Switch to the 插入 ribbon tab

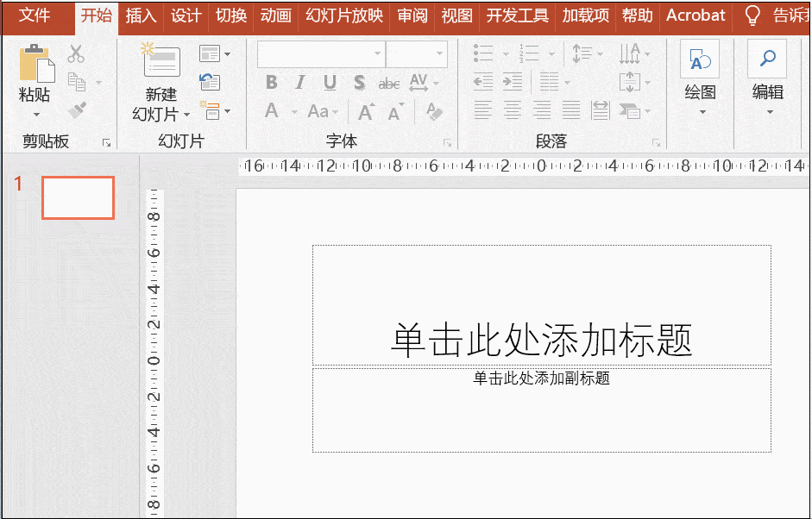140,16
